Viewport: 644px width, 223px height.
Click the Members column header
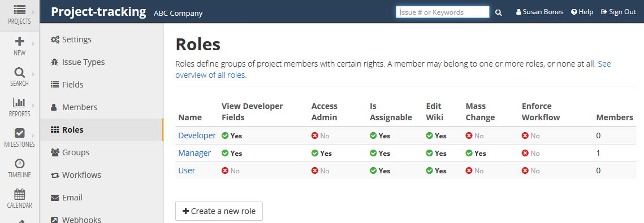(x=615, y=117)
